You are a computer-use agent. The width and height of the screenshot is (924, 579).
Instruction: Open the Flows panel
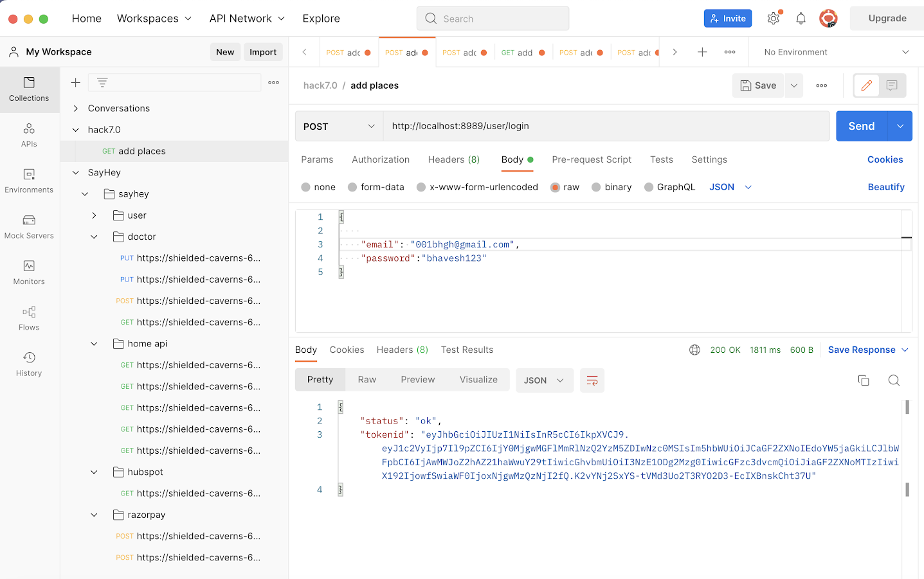coord(29,318)
